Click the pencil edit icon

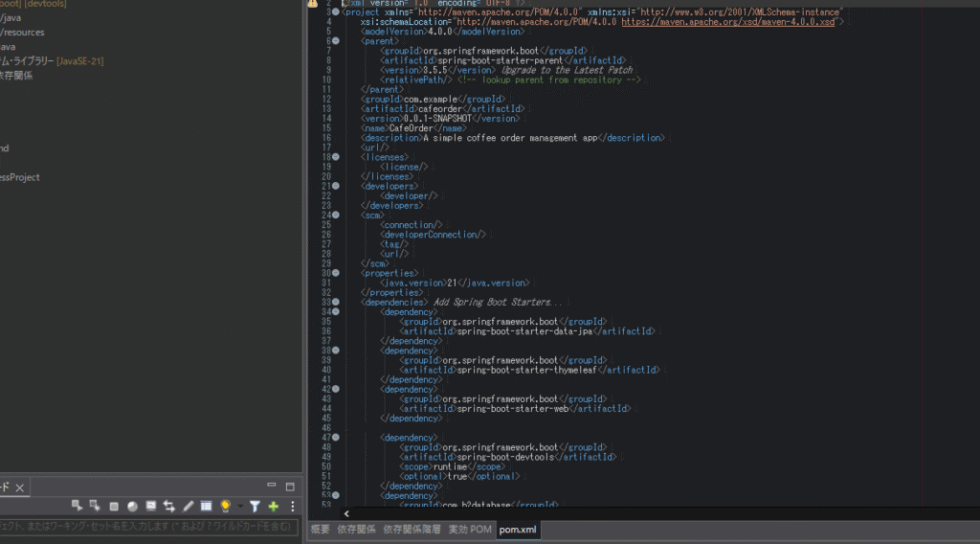(x=189, y=506)
